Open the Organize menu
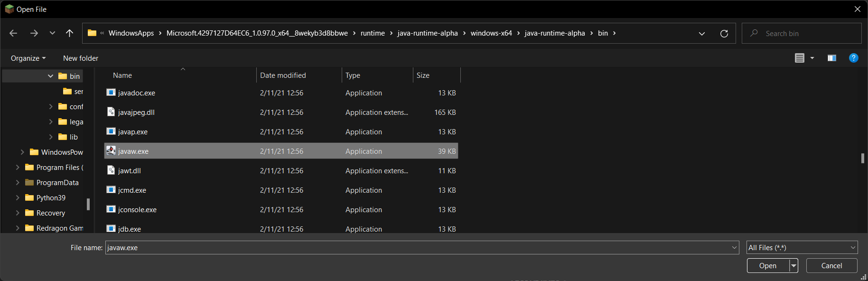The image size is (868, 281). point(28,58)
